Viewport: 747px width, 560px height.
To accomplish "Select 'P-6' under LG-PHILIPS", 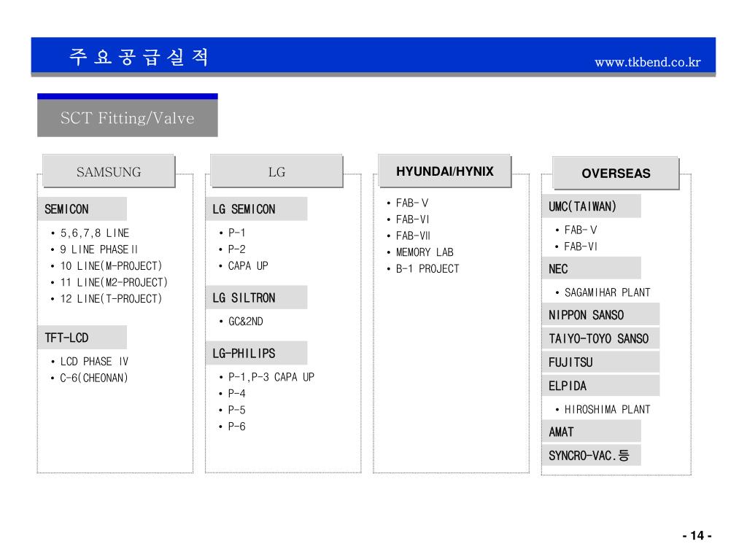I will tap(236, 426).
